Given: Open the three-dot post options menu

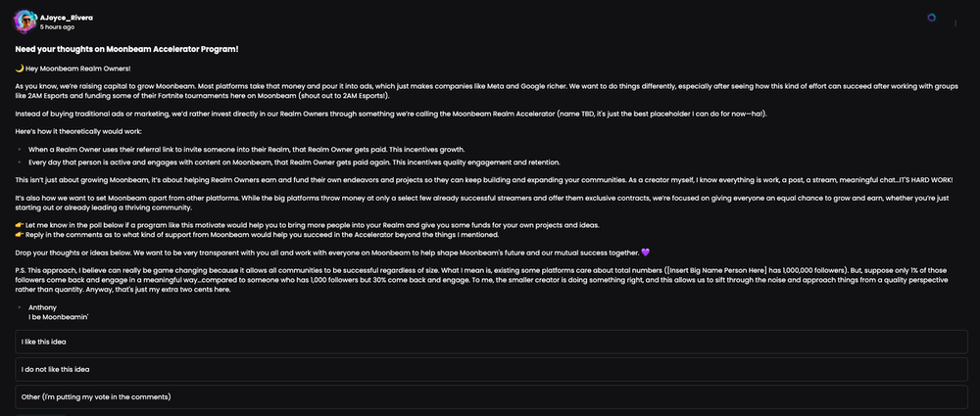Looking at the screenshot, I should (955, 22).
